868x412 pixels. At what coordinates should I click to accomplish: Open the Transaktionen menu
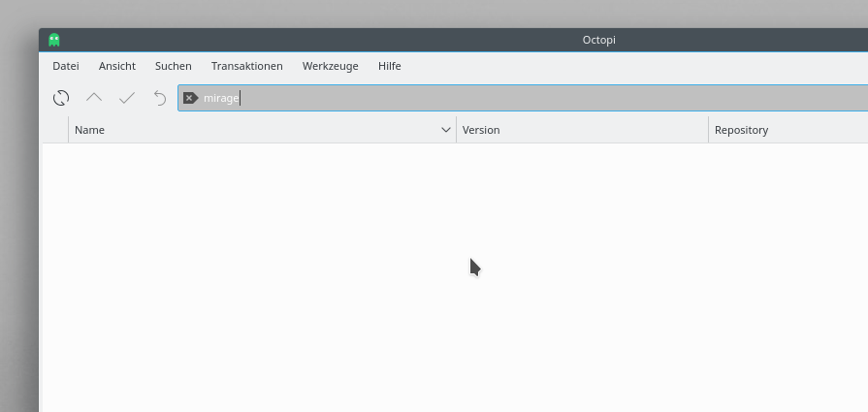click(247, 66)
